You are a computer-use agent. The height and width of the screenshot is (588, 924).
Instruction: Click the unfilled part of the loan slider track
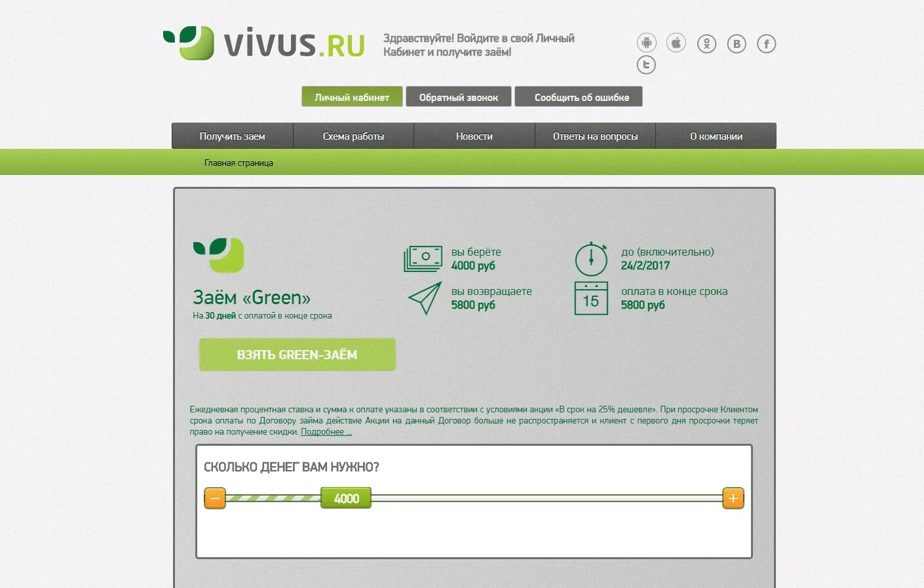pyautogui.click(x=547, y=498)
